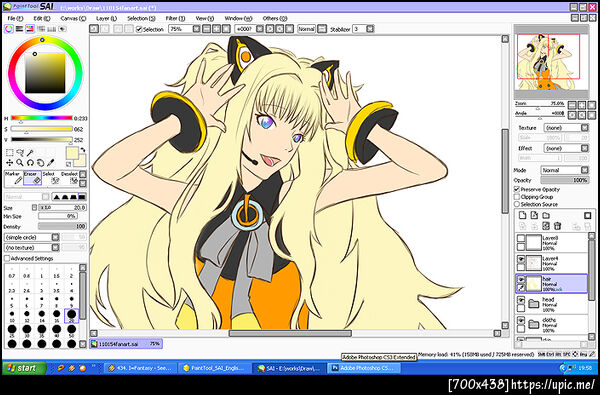Hide the hair layer's eye icon
The height and width of the screenshot is (395, 600).
[x=521, y=279]
